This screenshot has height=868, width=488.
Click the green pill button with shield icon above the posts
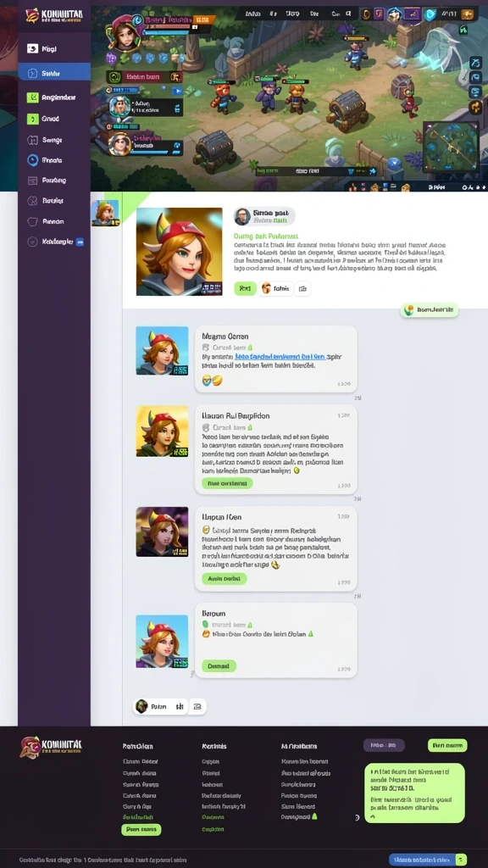[x=430, y=310]
